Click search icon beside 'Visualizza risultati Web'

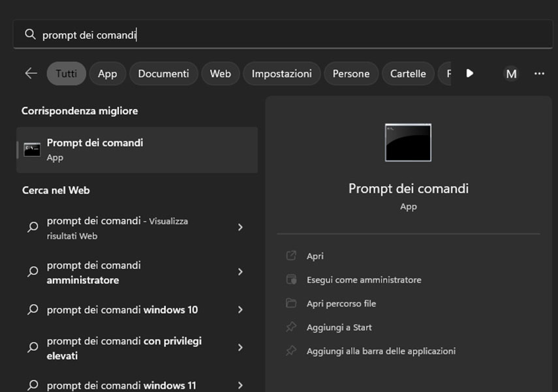pyautogui.click(x=33, y=227)
